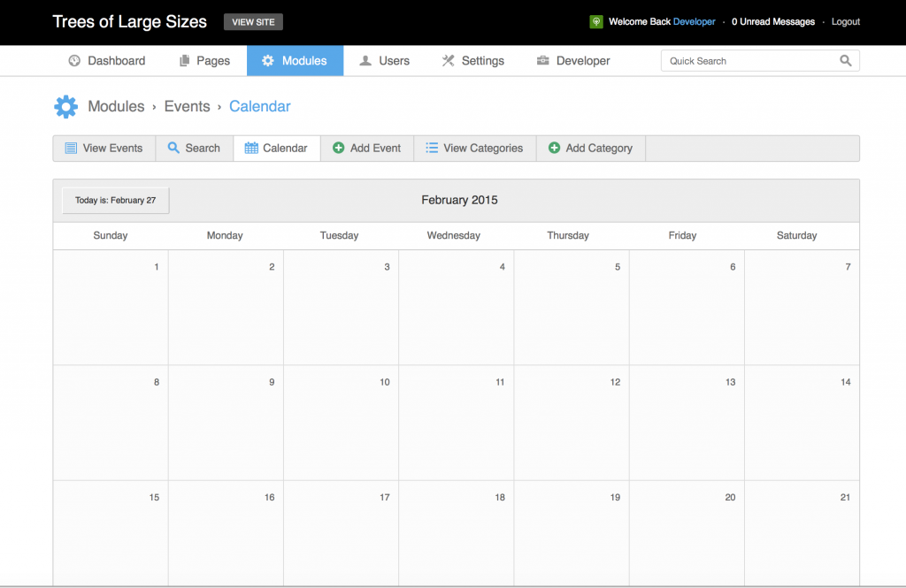This screenshot has width=906, height=588.
Task: Click the Sunday column header
Action: coord(111,236)
